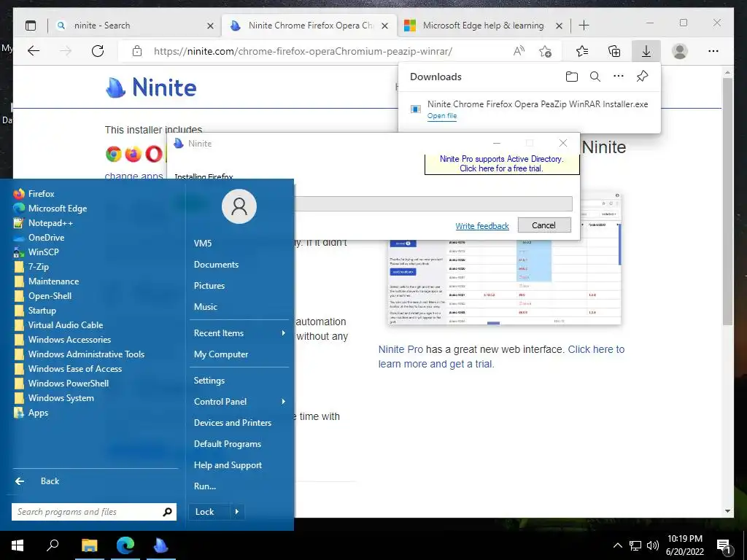Expand the Recent Items submenu
The image size is (747, 560).
pos(239,333)
